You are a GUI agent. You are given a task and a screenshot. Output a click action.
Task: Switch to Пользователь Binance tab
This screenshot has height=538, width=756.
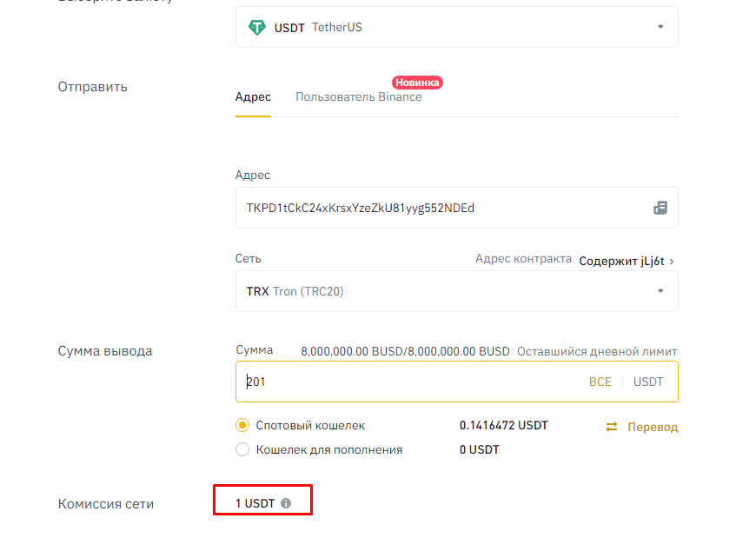pos(359,96)
